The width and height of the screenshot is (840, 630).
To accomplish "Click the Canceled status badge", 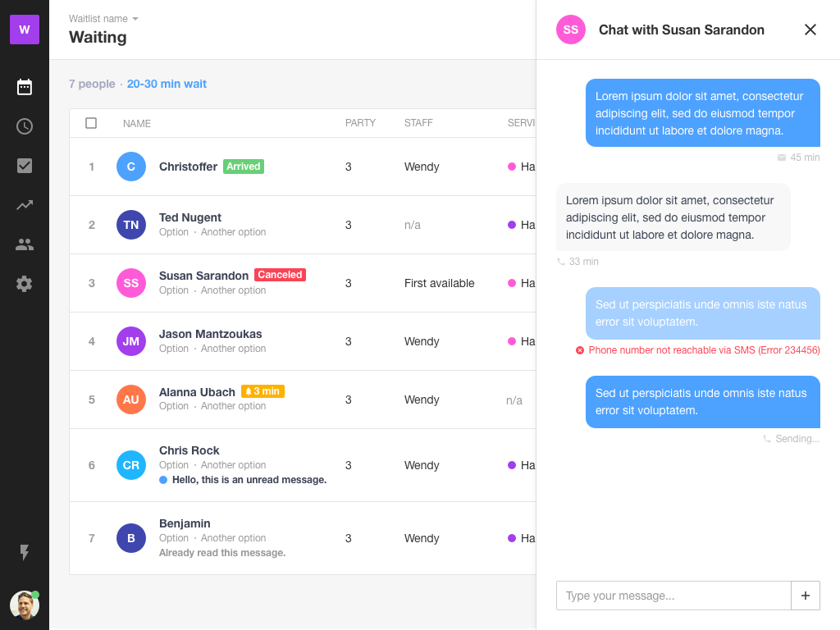I will (280, 275).
